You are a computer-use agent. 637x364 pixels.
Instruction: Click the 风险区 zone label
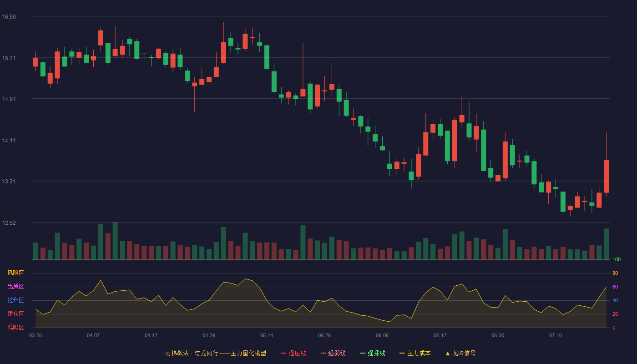click(15, 273)
